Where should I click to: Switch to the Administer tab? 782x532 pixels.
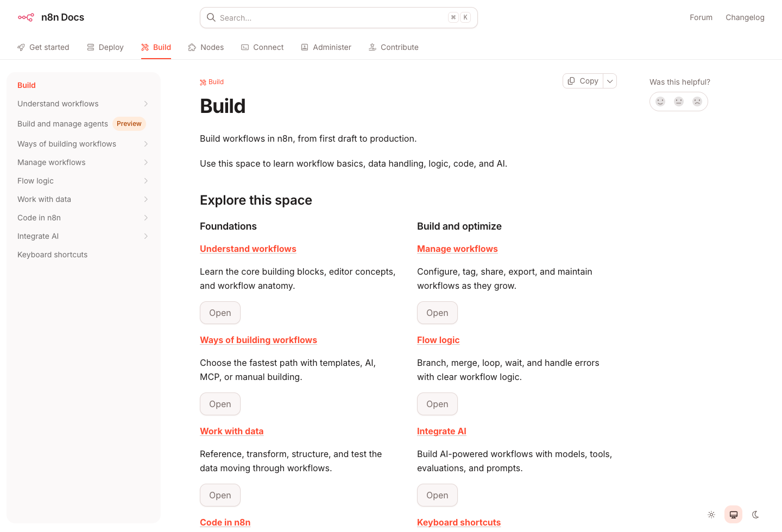(x=326, y=47)
